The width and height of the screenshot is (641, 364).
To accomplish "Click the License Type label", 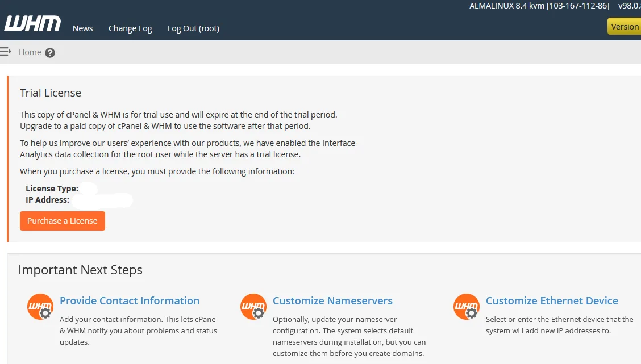I will (x=52, y=189).
